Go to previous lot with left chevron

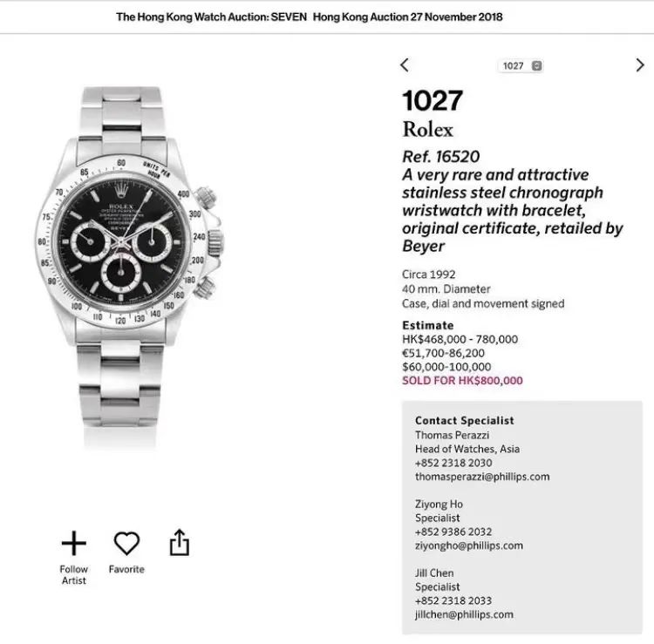click(405, 65)
